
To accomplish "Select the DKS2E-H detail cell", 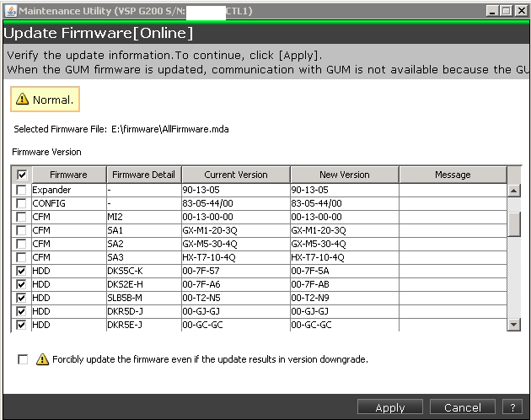I will pos(144,284).
